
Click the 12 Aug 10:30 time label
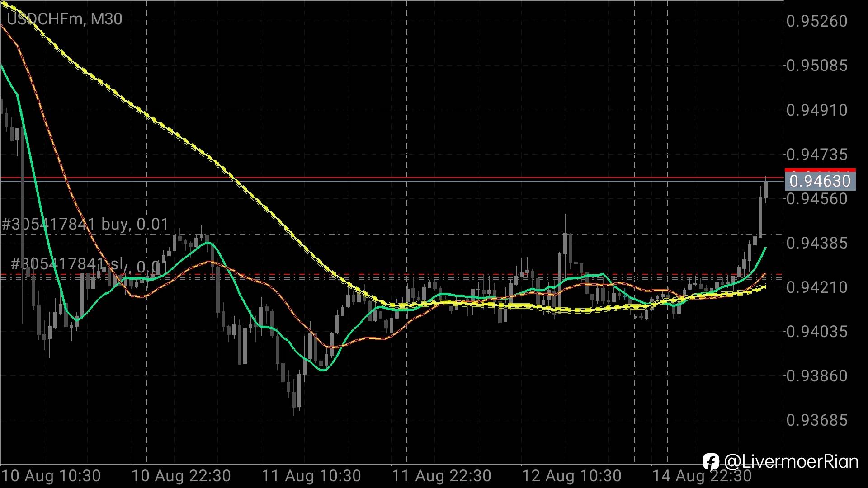[572, 476]
